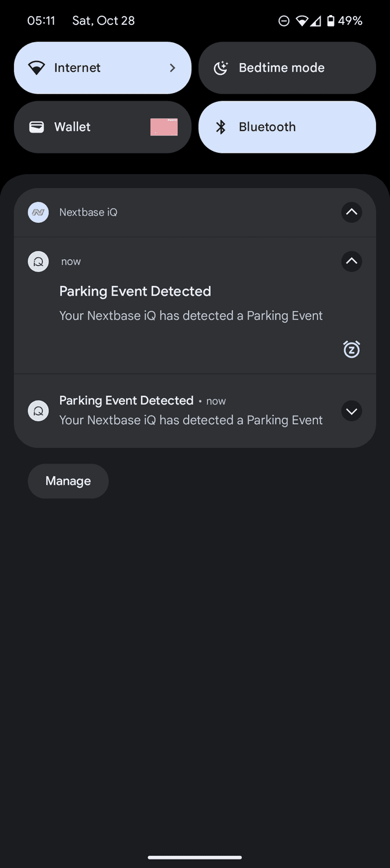Open the pink Wallet card thumbnail
This screenshot has width=390, height=868.
coord(164,127)
